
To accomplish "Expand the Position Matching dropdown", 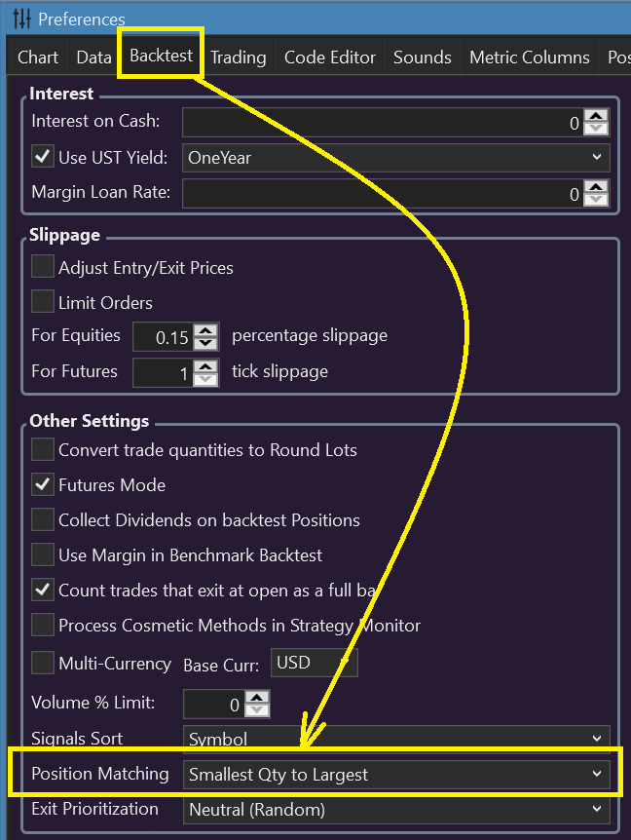I will [x=396, y=774].
